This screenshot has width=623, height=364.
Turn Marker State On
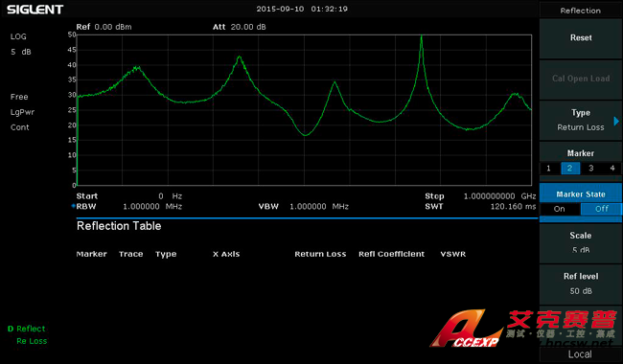[560, 209]
